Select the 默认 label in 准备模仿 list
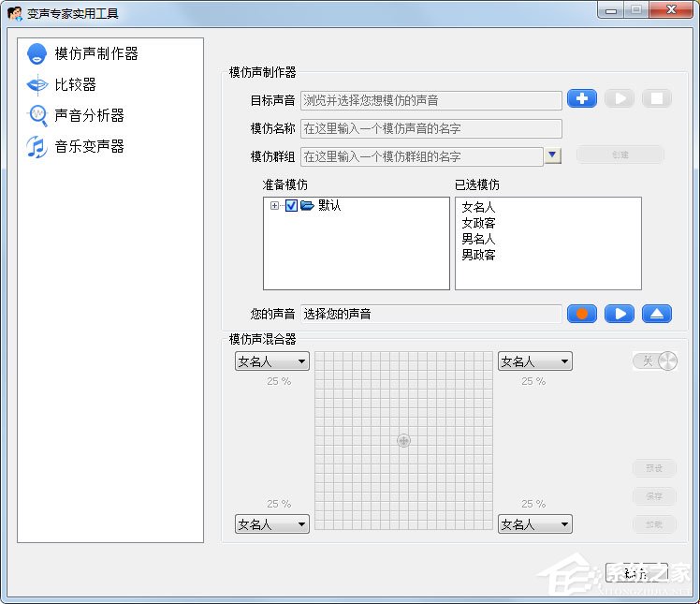 point(329,205)
